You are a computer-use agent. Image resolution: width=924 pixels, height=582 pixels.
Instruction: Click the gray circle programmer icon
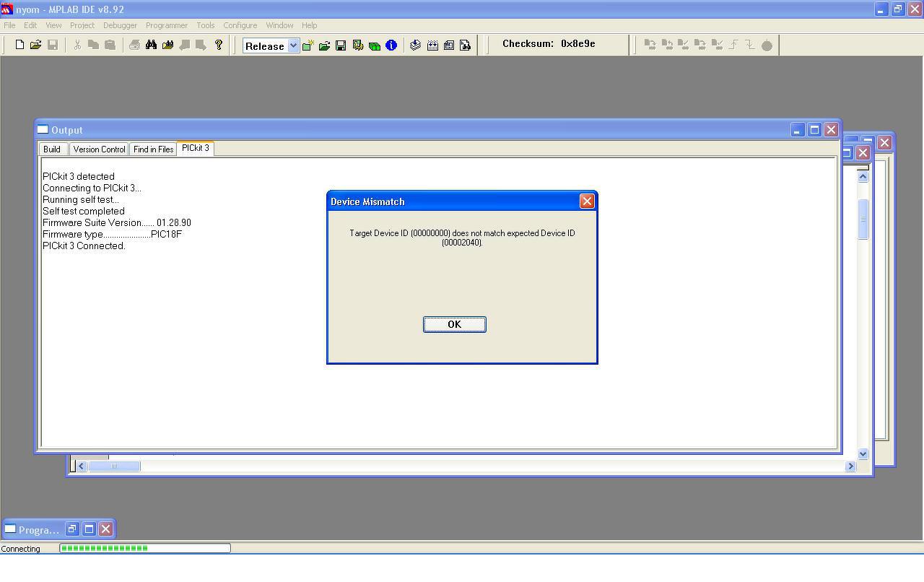click(767, 45)
